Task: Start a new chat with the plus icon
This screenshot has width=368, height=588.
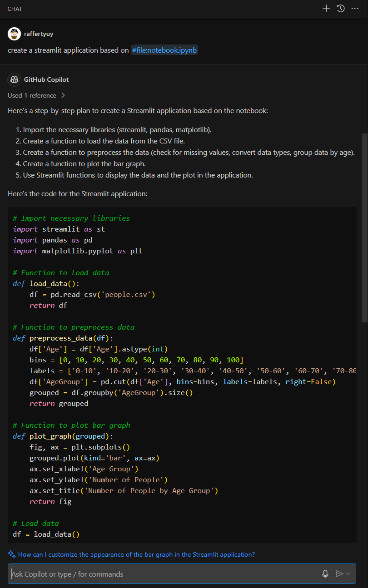Action: click(326, 8)
